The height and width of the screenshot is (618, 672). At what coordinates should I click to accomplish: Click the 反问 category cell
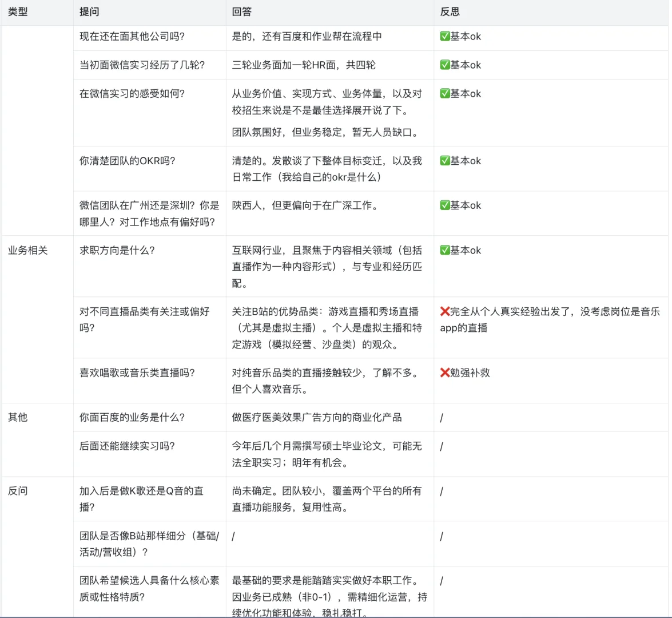click(x=18, y=491)
